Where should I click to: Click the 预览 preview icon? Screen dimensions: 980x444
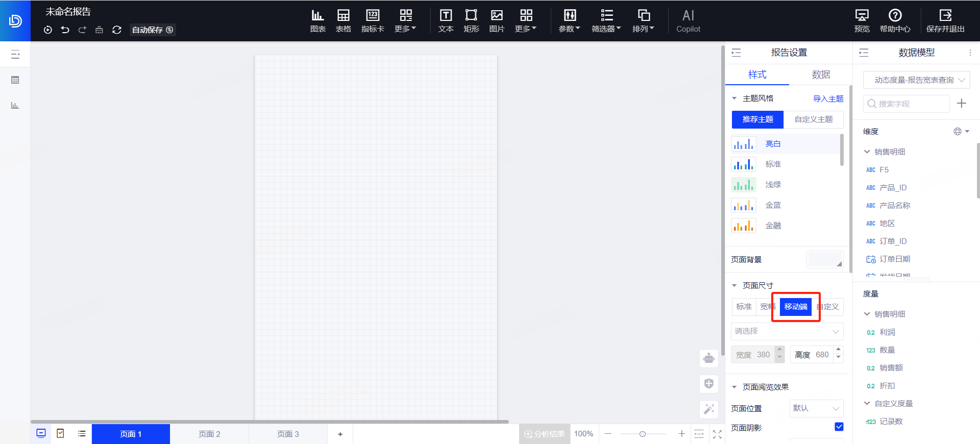pos(862,21)
